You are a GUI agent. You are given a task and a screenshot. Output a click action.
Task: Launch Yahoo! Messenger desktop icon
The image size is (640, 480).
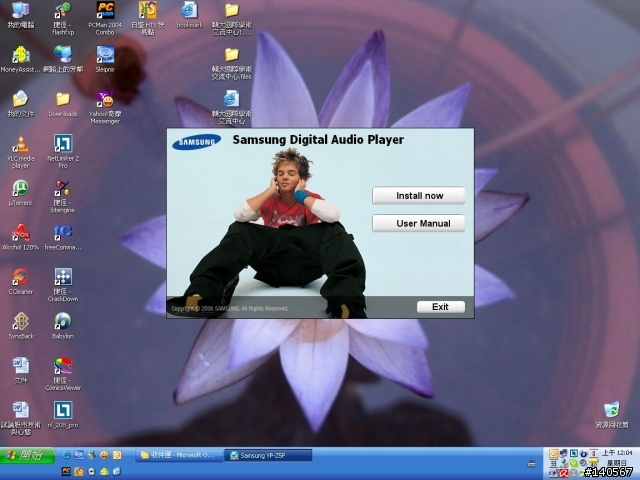(x=105, y=107)
